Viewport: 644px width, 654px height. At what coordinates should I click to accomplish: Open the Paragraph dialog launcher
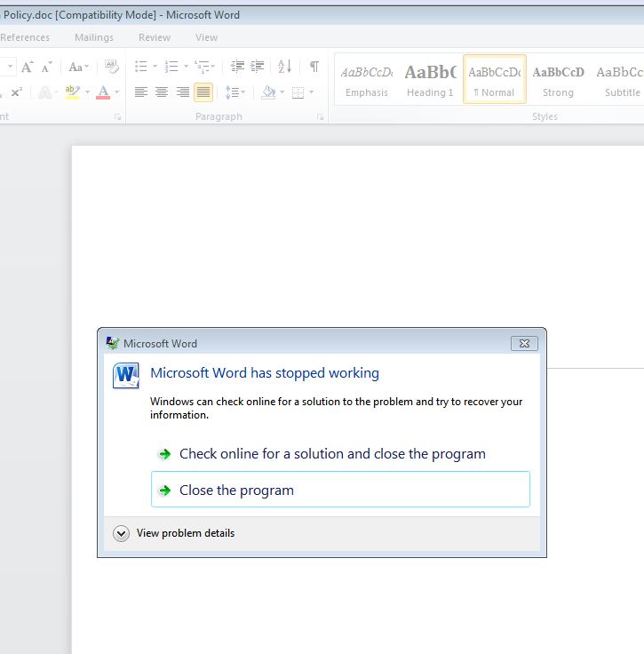(x=320, y=117)
